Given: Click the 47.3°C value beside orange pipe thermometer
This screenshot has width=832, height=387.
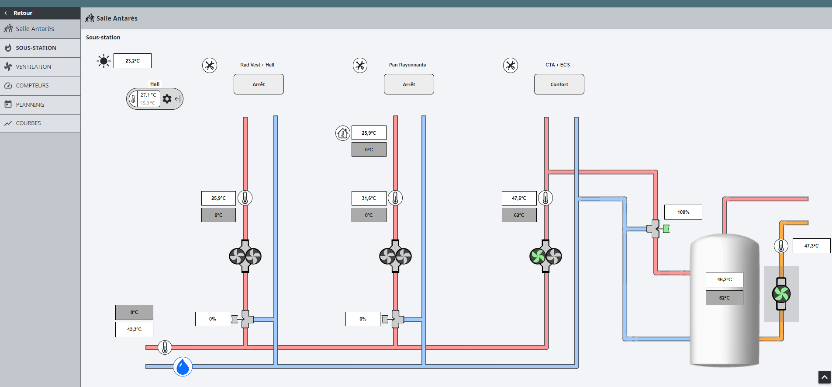Looking at the screenshot, I should (811, 246).
